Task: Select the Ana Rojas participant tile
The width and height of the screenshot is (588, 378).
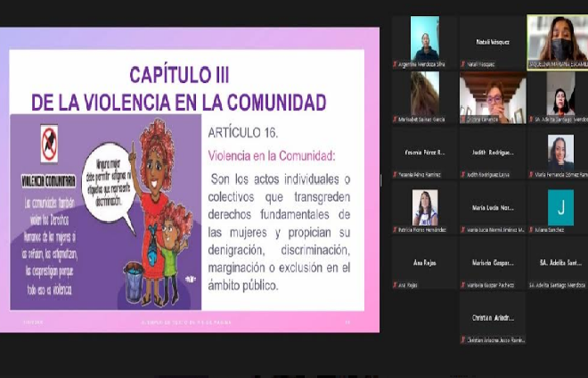Action: pyautogui.click(x=424, y=263)
